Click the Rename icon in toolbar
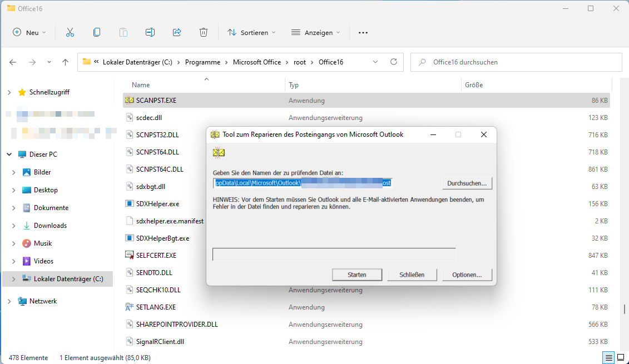629x364 pixels. pyautogui.click(x=150, y=32)
